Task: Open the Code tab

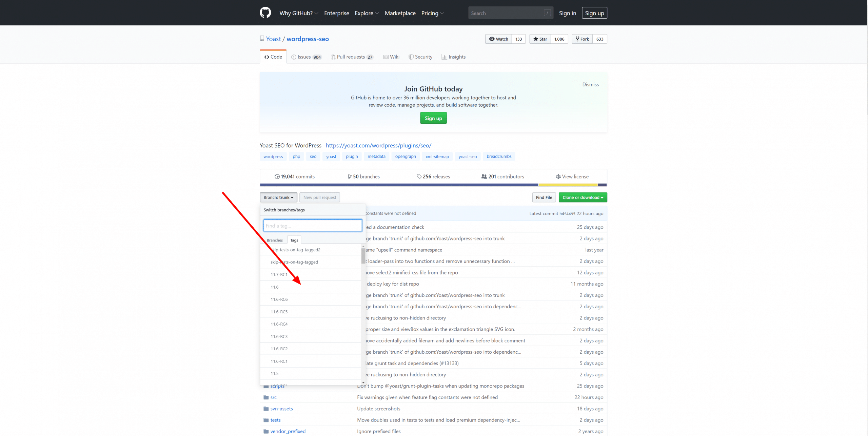Action: [273, 57]
